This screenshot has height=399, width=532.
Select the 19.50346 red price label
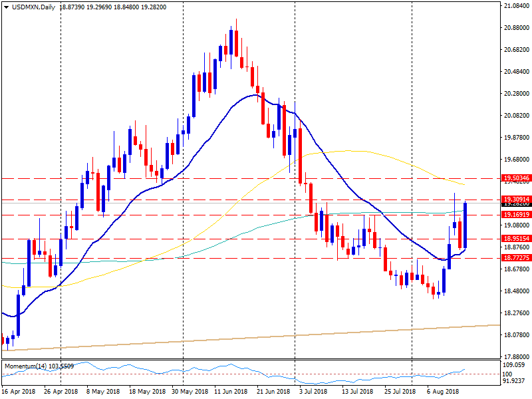click(x=516, y=178)
